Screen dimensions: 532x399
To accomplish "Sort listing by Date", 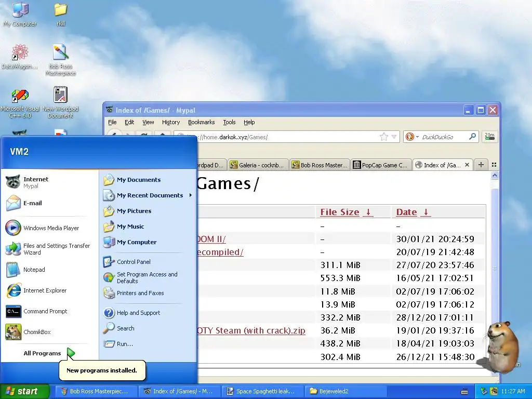I will tap(413, 212).
